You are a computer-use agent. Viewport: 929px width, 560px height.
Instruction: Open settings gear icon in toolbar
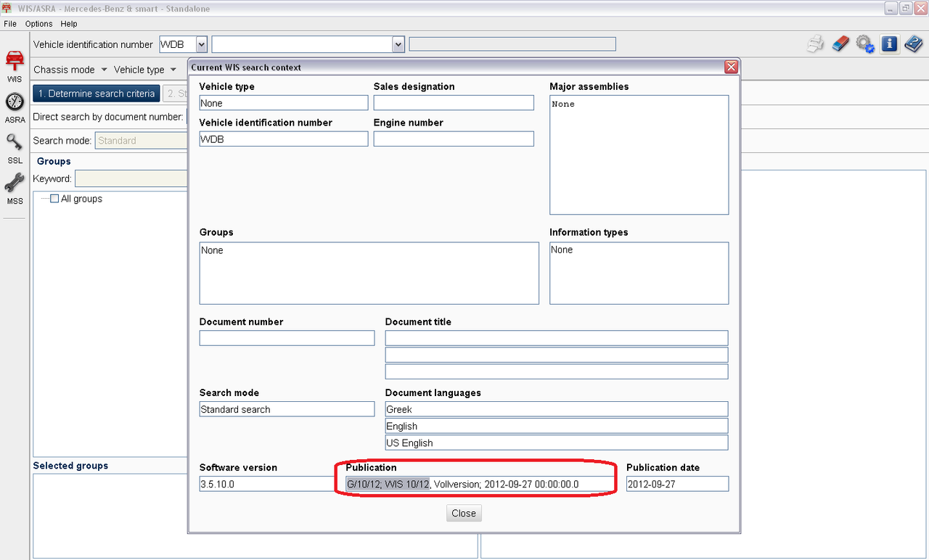point(864,44)
